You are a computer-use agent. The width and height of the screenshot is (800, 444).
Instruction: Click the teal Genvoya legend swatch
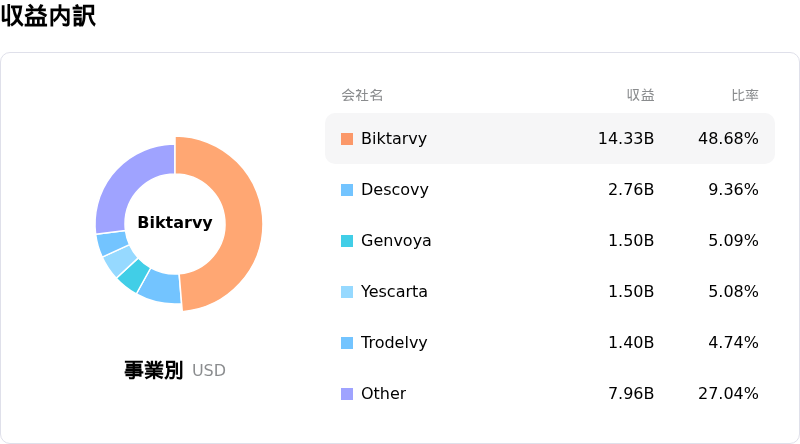347,241
